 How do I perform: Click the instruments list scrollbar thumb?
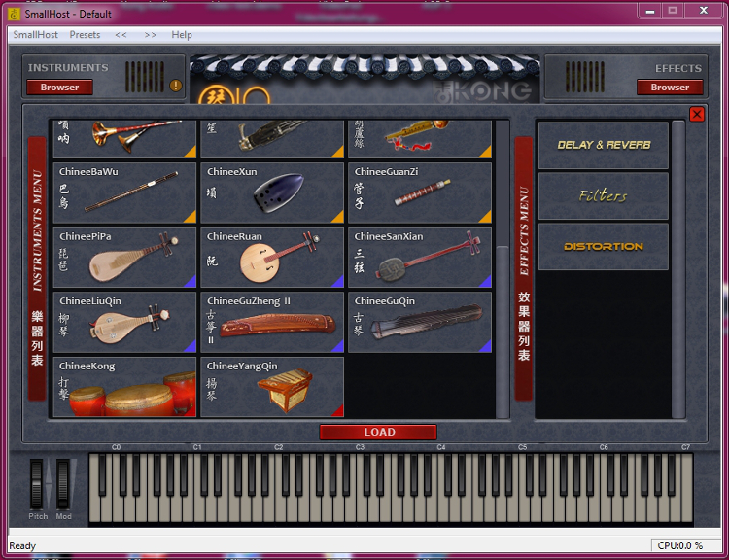(x=503, y=332)
